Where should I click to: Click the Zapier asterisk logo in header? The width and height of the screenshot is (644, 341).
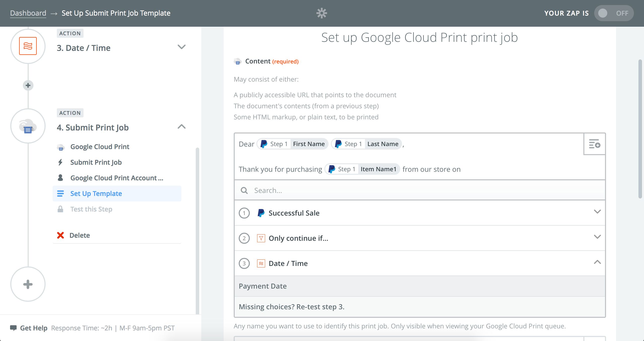[x=321, y=13]
